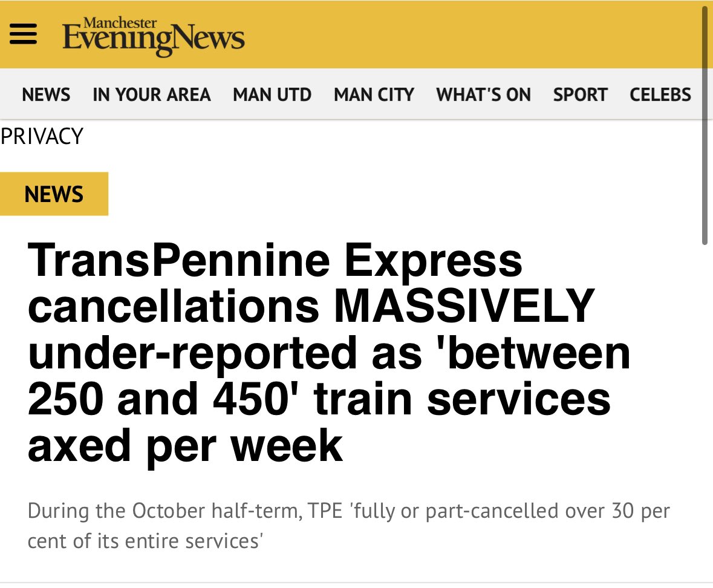The height and width of the screenshot is (588, 713).
Task: Open the WHAT'S ON section
Action: (483, 94)
